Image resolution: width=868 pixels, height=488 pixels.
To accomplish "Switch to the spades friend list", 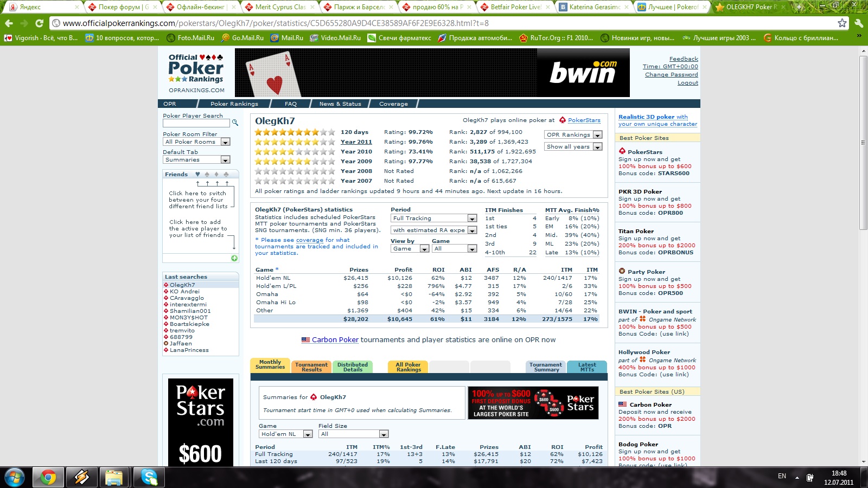I will (x=207, y=175).
